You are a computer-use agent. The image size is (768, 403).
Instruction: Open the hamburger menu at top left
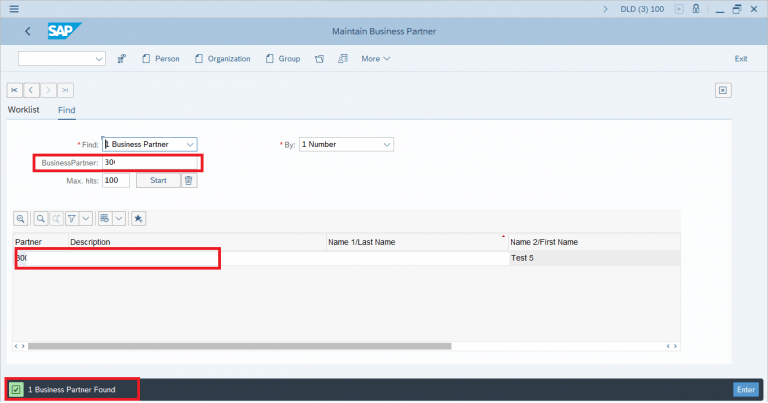coord(13,8)
